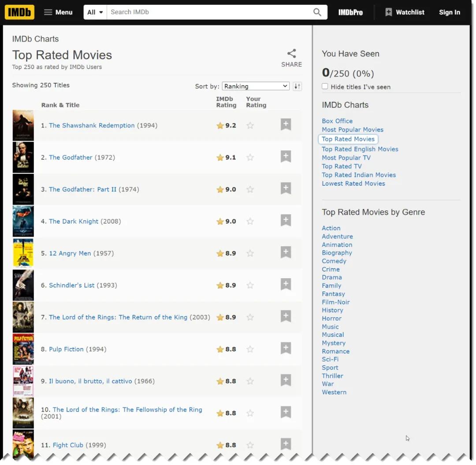Open Action genre top movies
This screenshot has height=465, width=476.
tap(331, 229)
